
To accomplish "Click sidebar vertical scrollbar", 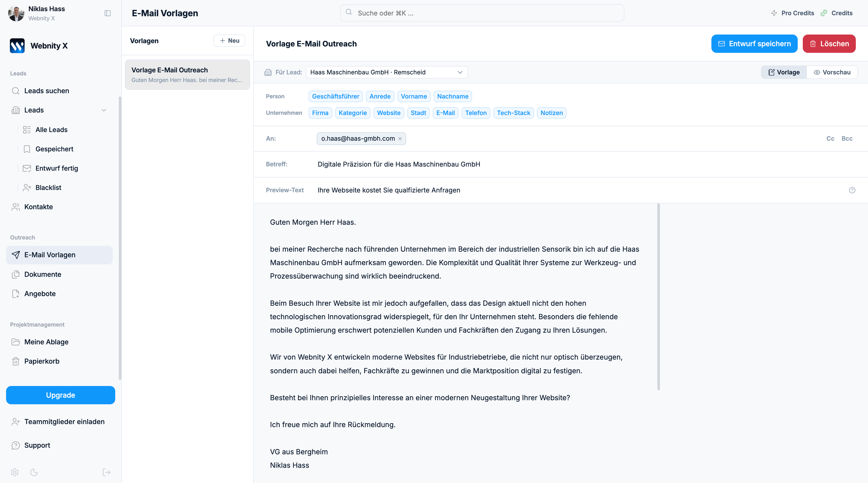I will click(120, 238).
